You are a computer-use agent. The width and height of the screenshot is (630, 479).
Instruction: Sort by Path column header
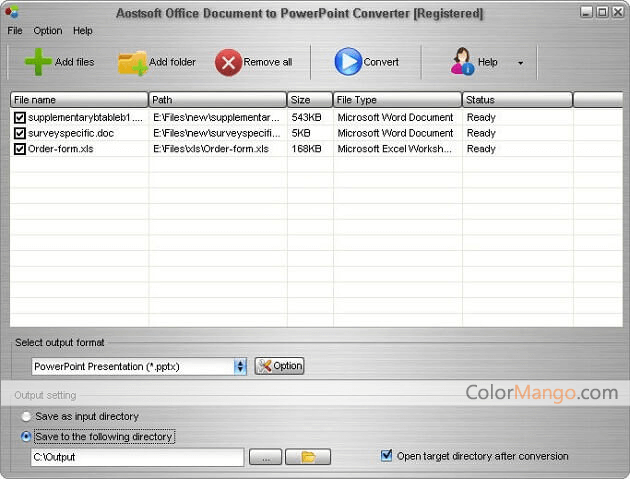coord(217,100)
